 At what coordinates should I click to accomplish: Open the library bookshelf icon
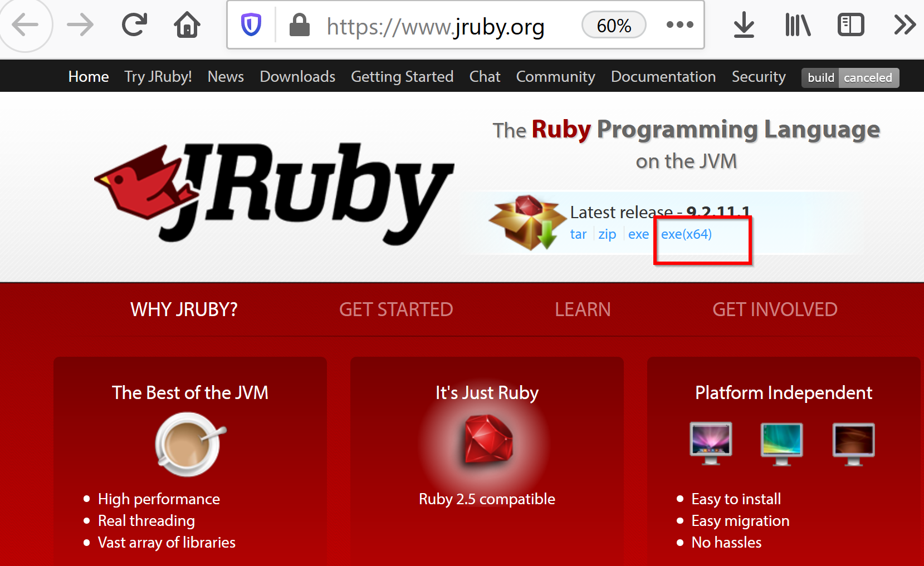(798, 25)
